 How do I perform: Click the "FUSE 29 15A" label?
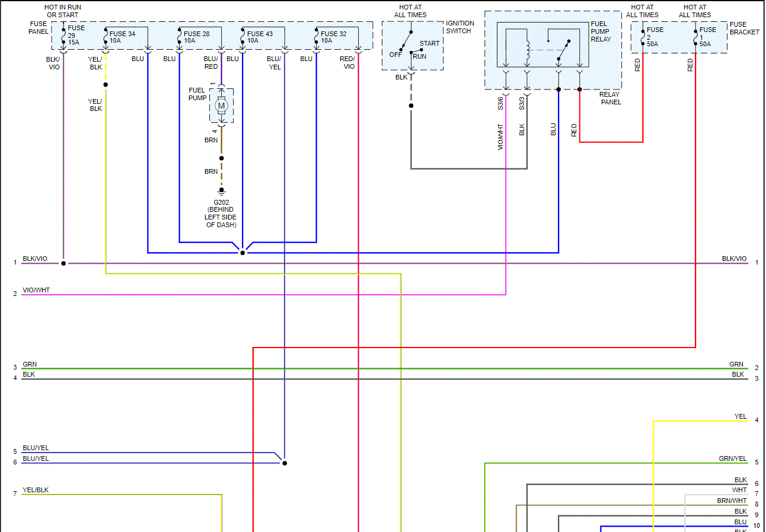[76, 35]
